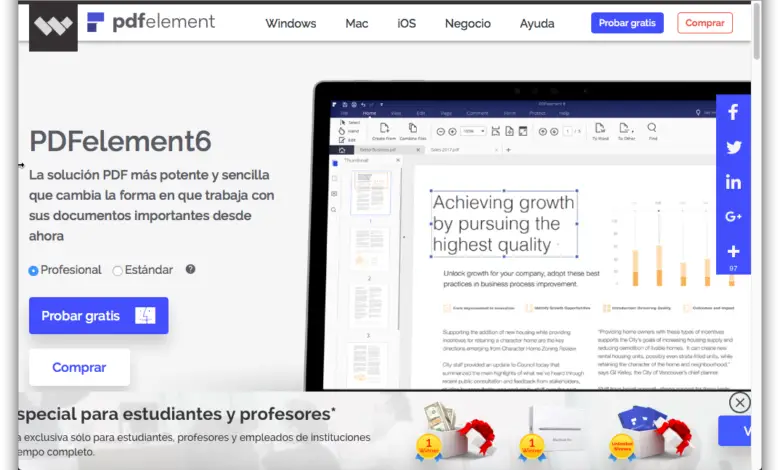This screenshot has width=780, height=470.
Task: Click the PDFelement6 heading text
Action: tap(120, 141)
